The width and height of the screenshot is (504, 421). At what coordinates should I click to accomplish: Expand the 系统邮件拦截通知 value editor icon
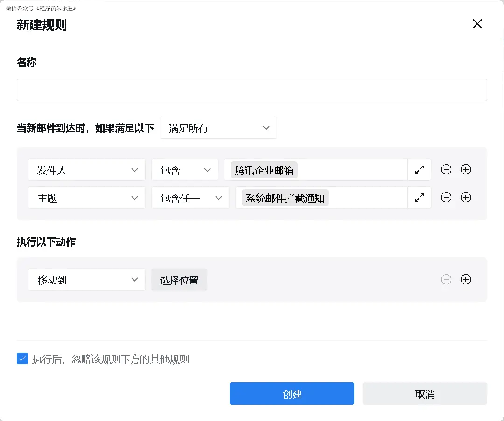pyautogui.click(x=419, y=198)
